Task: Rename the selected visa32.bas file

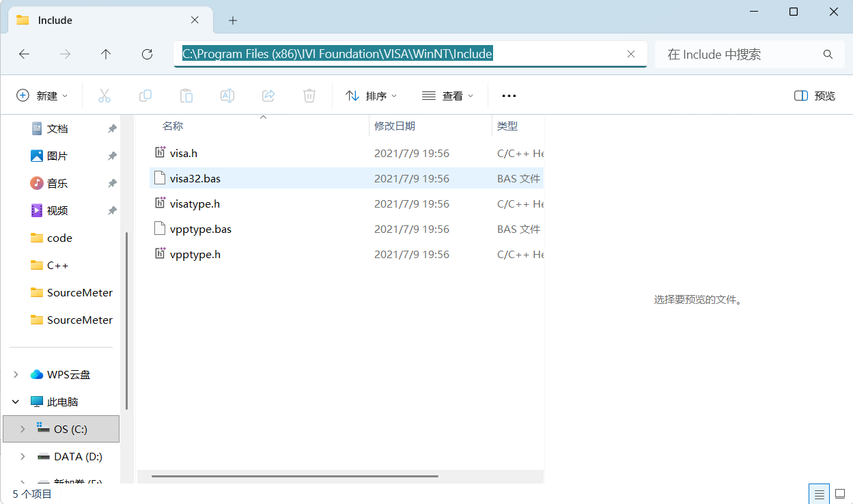Action: click(x=227, y=95)
